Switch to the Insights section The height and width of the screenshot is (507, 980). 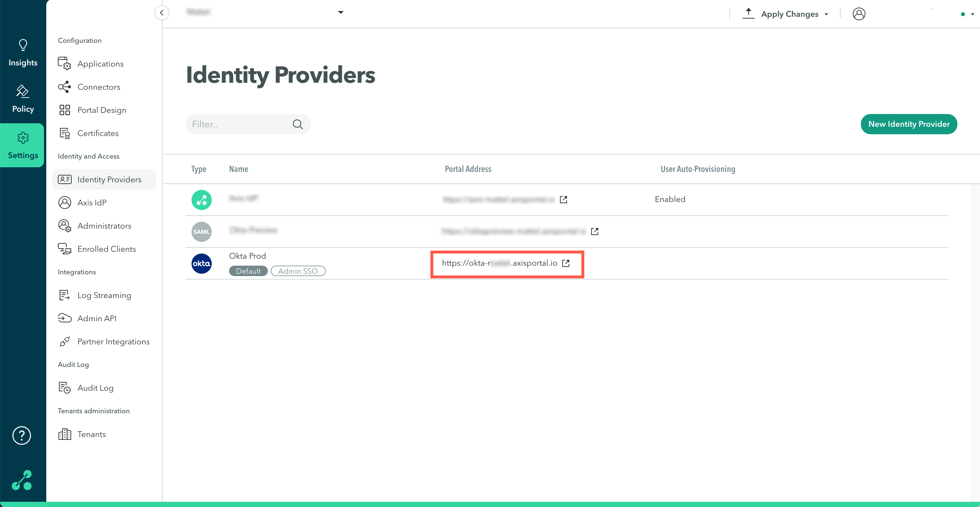click(23, 53)
